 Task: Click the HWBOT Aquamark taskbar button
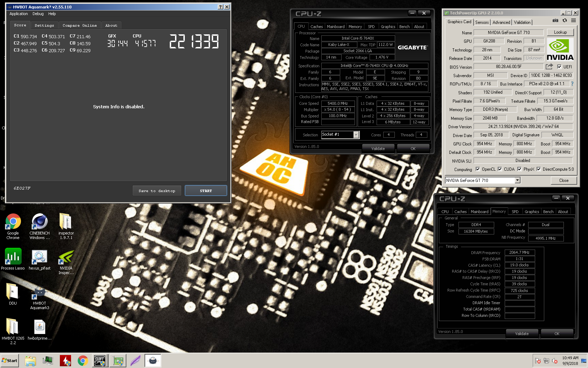point(153,360)
